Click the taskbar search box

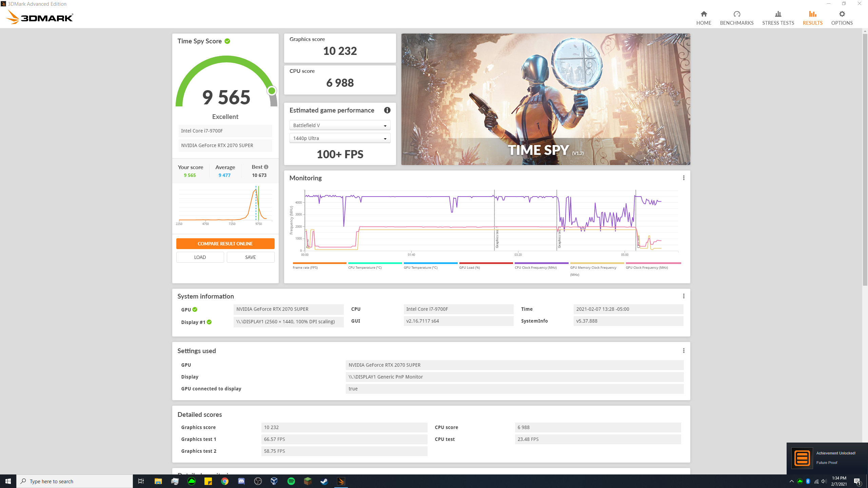pos(75,481)
